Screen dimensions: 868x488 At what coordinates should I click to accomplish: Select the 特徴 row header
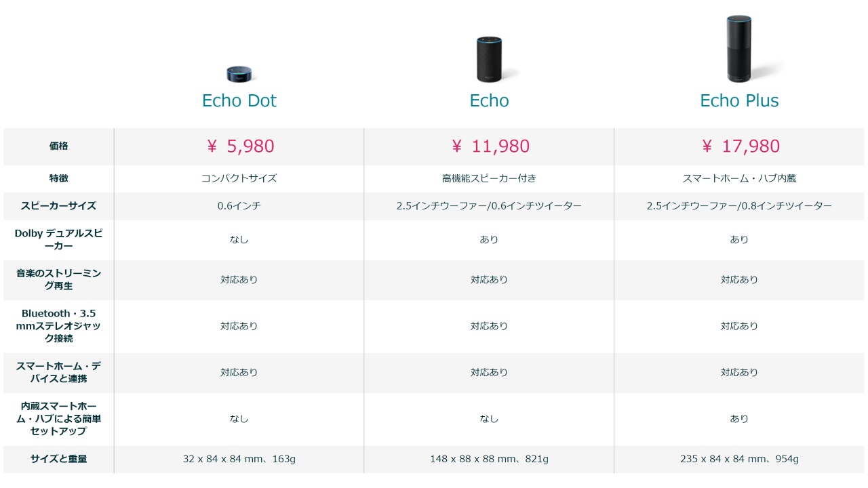click(x=59, y=179)
